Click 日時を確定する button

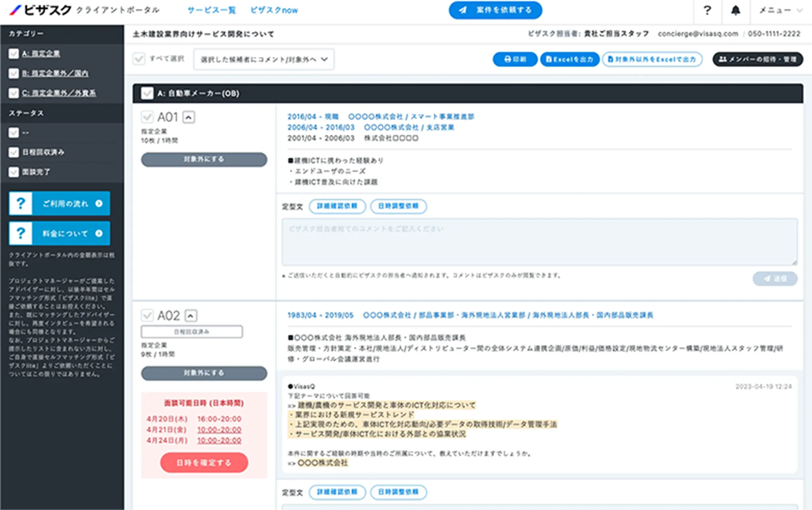(x=204, y=463)
